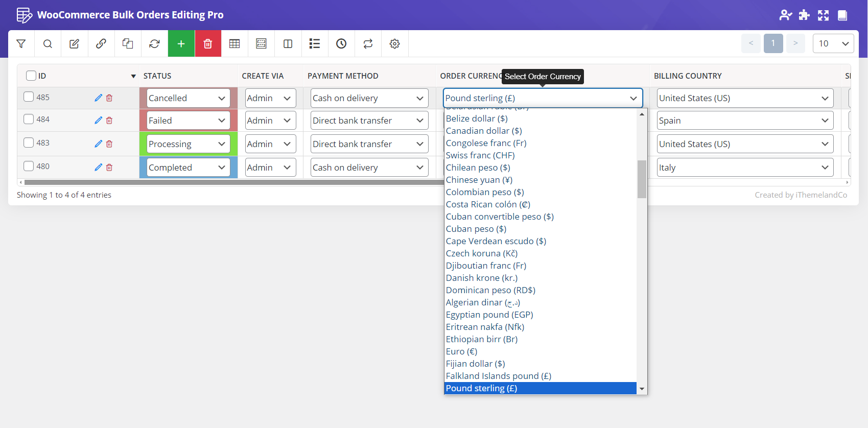
Task: Tick the checkbox for order 484
Action: tap(29, 120)
